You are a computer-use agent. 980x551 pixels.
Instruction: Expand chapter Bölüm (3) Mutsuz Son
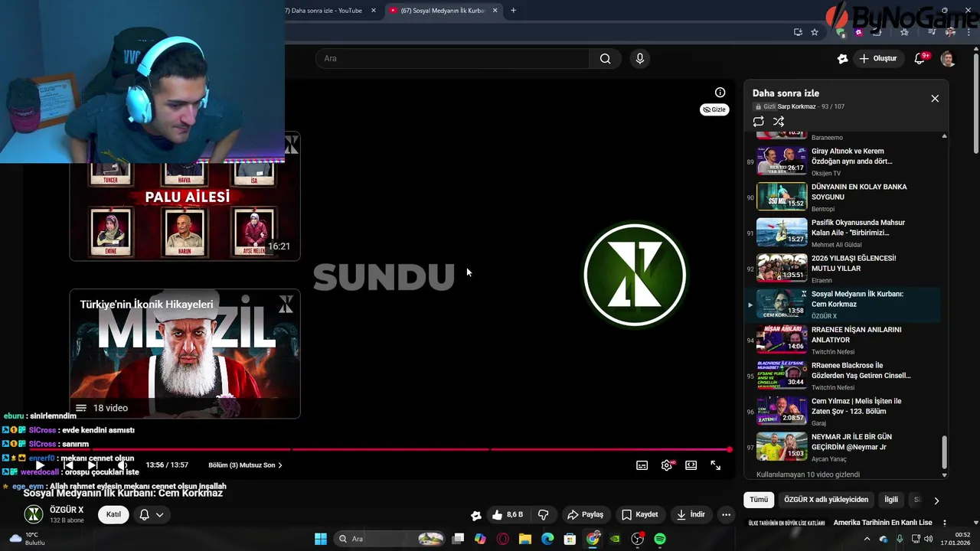tap(245, 465)
